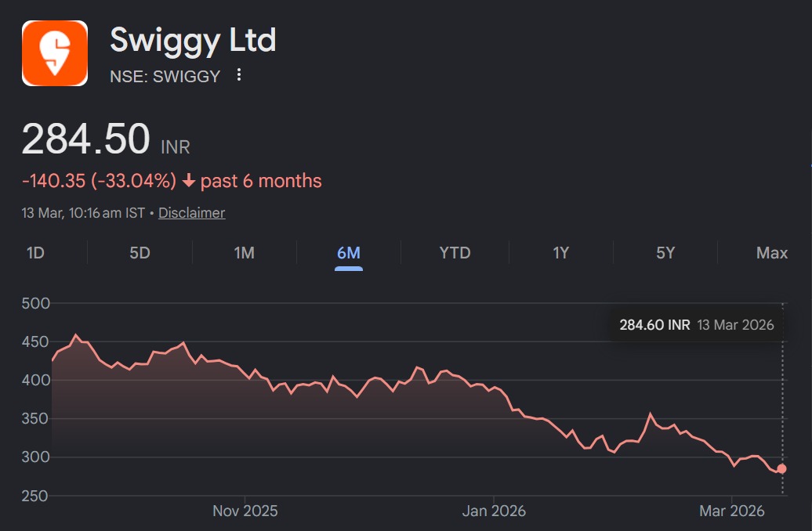
Task: Select the 5Y time range
Action: click(x=665, y=252)
